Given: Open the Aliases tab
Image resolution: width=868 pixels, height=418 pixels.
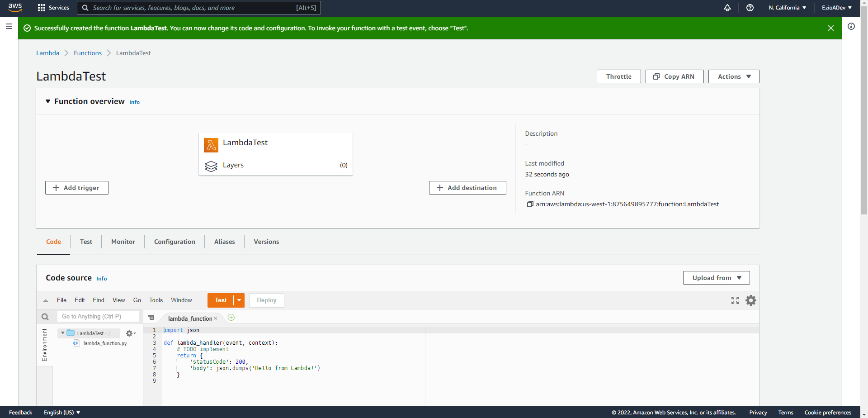Looking at the screenshot, I should point(224,242).
